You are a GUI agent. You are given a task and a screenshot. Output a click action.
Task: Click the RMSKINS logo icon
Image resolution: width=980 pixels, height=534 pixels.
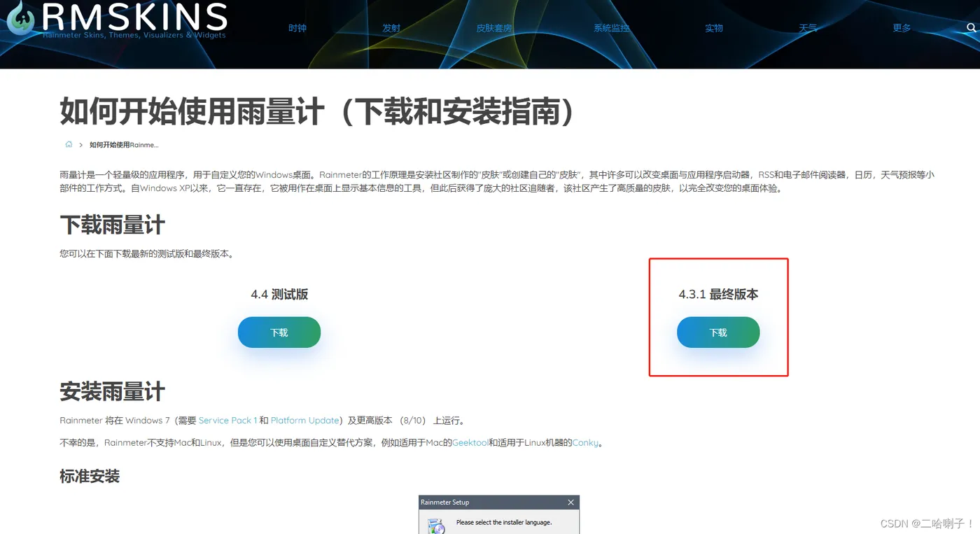[x=21, y=19]
